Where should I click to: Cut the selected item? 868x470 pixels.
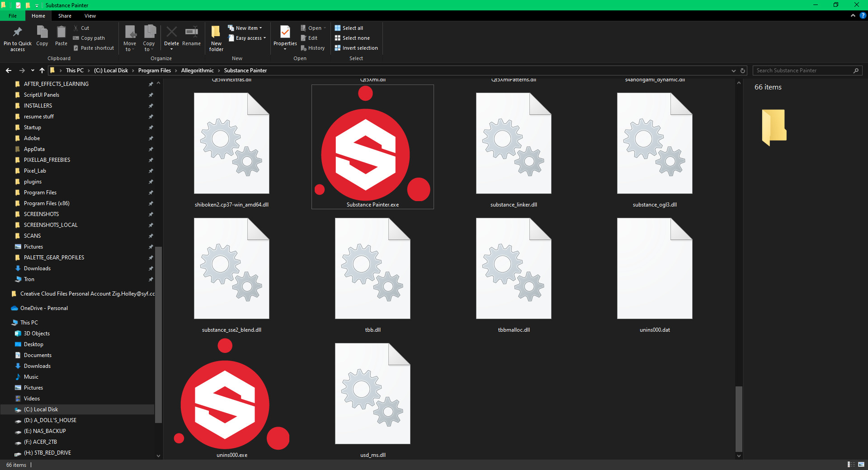coord(81,28)
